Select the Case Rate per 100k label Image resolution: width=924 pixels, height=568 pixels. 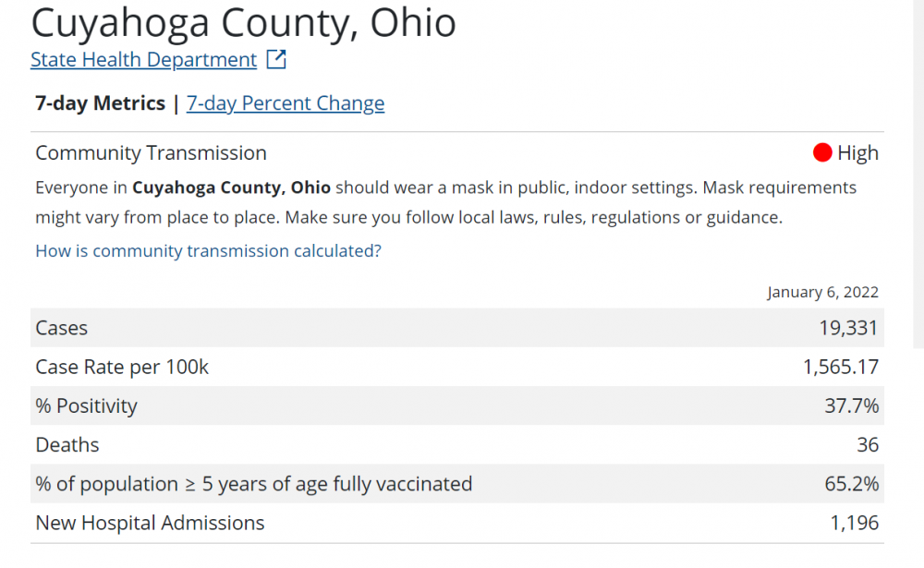pyautogui.click(x=122, y=368)
